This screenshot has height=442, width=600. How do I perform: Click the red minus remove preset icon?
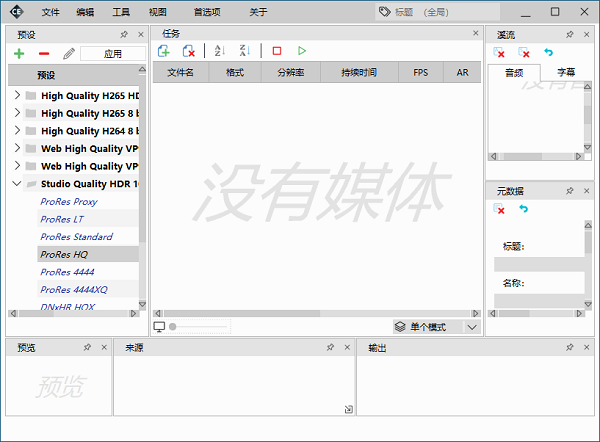(x=43, y=53)
